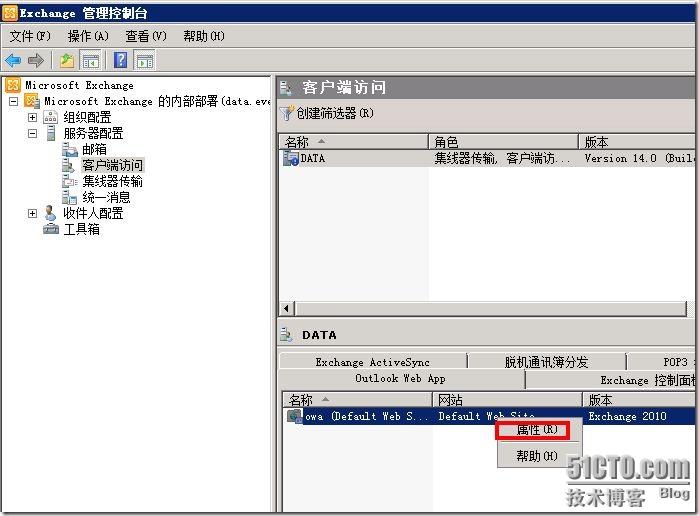Select the 统一消息 (Unified Messaging) node
The image size is (699, 516).
[106, 197]
